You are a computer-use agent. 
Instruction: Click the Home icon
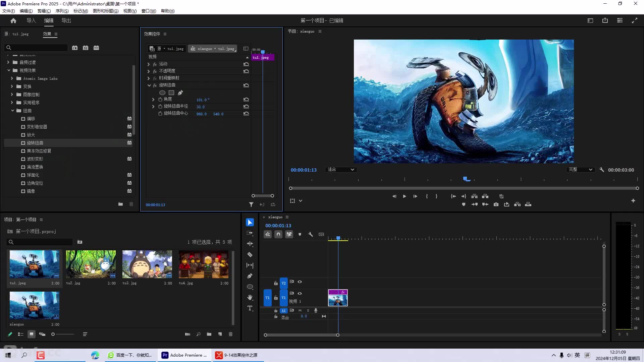click(13, 20)
